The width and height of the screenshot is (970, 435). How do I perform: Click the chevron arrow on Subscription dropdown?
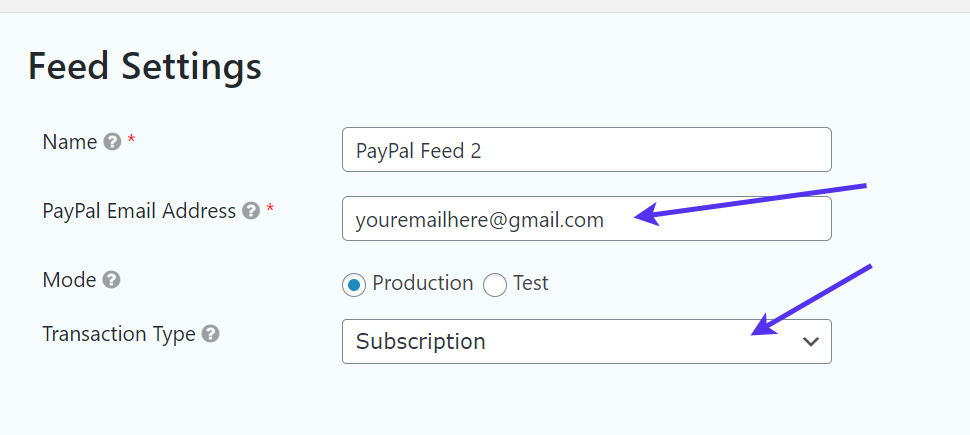click(811, 342)
